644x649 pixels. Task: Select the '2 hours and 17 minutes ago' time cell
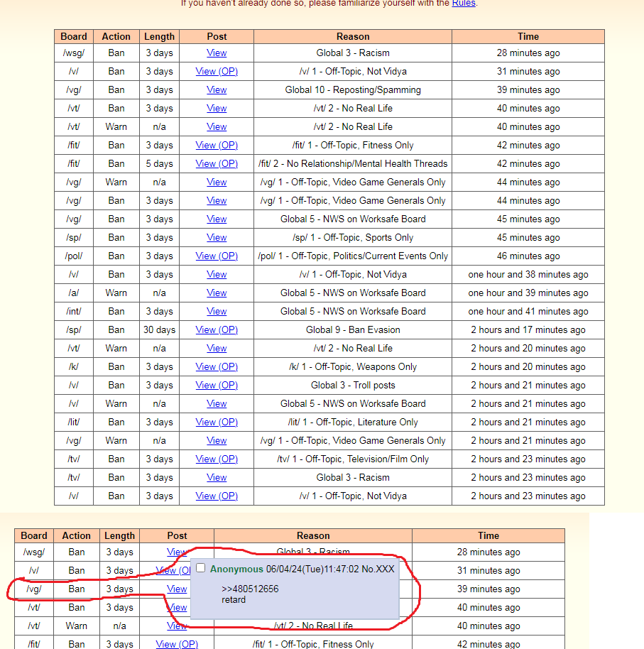click(x=528, y=330)
